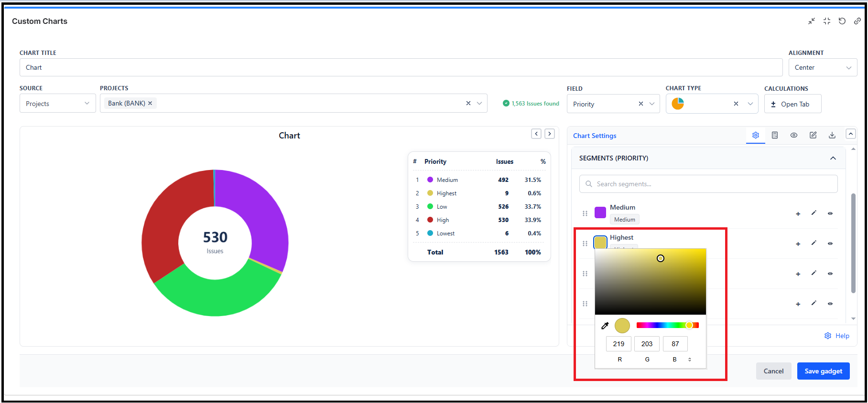The height and width of the screenshot is (403, 868).
Task: Pick a shade in the color saturation area
Action: 651,281
